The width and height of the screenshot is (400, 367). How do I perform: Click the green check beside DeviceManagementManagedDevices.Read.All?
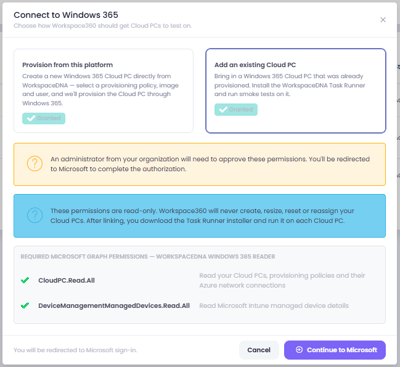tap(25, 305)
